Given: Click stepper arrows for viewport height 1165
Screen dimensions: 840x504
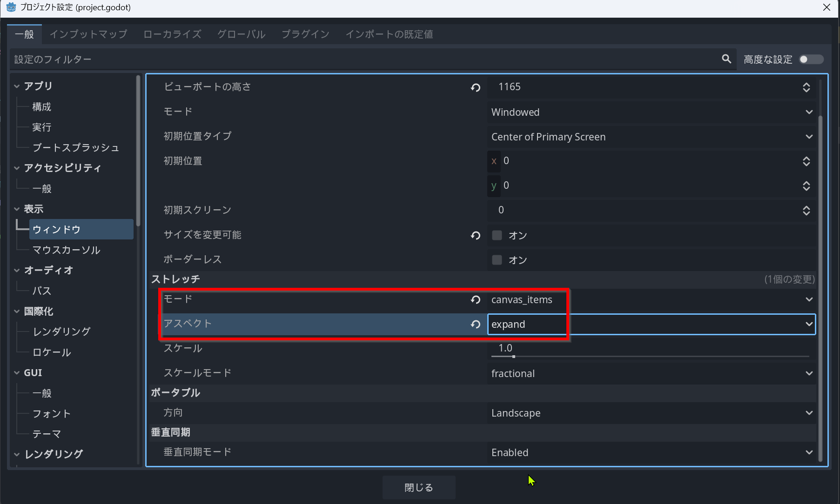Looking at the screenshot, I should (x=806, y=87).
